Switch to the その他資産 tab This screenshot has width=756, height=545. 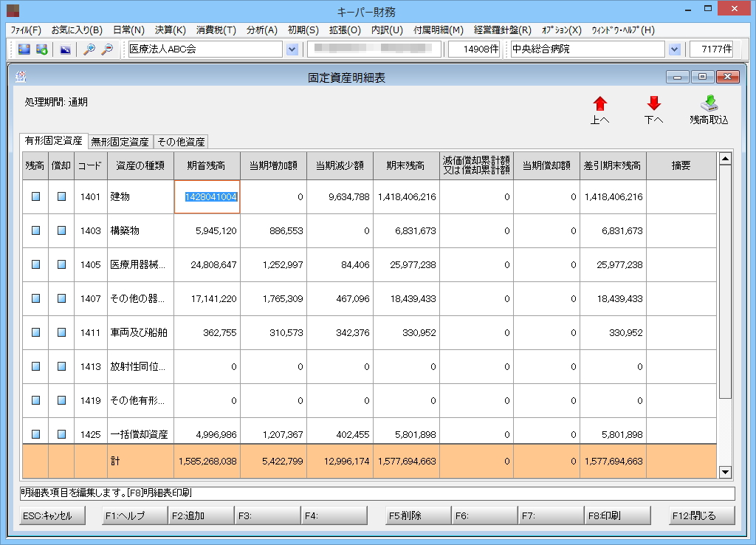(182, 142)
